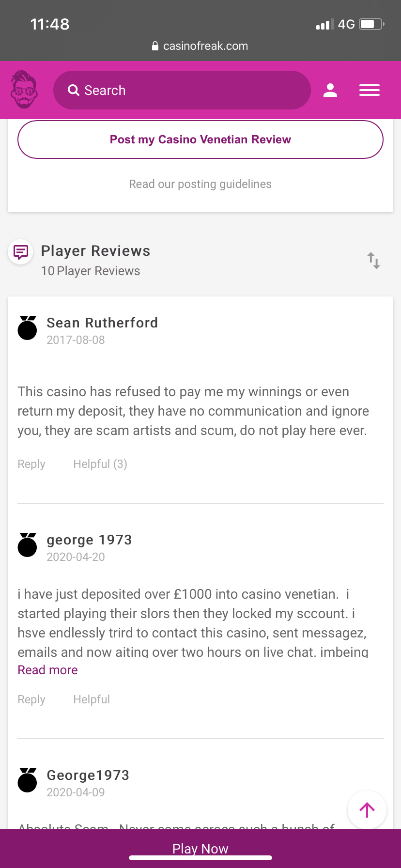Tap George1973's medal avatar icon
401x868 pixels.
(x=27, y=780)
